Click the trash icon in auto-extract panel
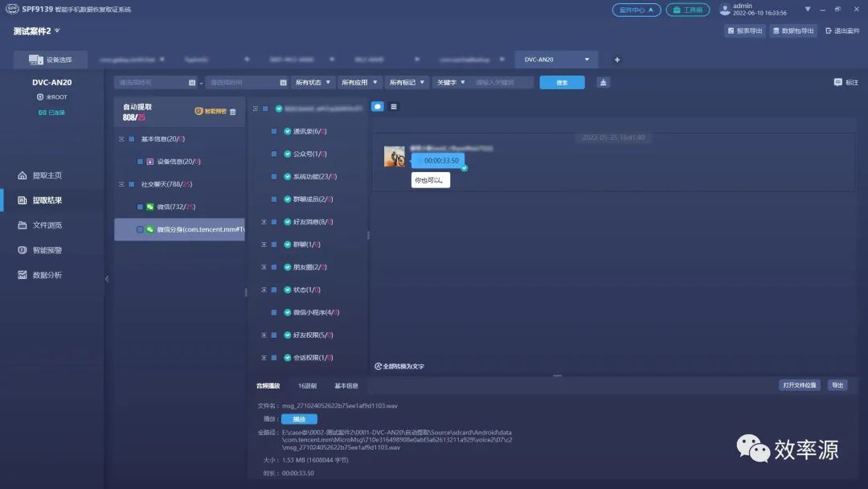Viewport: 868px width, 489px height. pos(232,111)
